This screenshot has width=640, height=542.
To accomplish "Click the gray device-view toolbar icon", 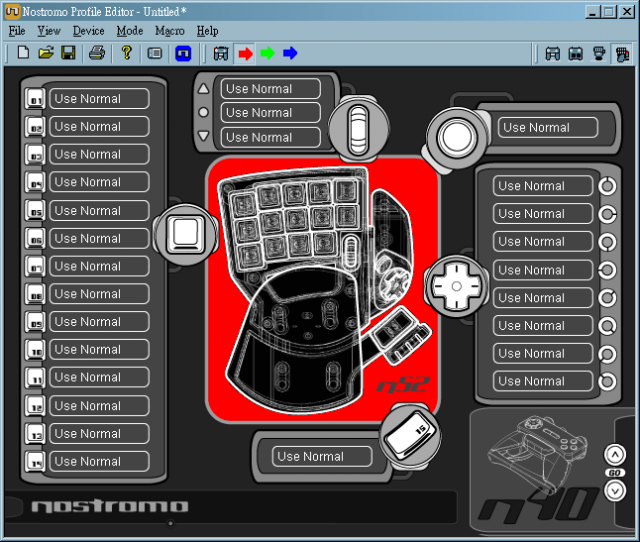I will (x=155, y=53).
